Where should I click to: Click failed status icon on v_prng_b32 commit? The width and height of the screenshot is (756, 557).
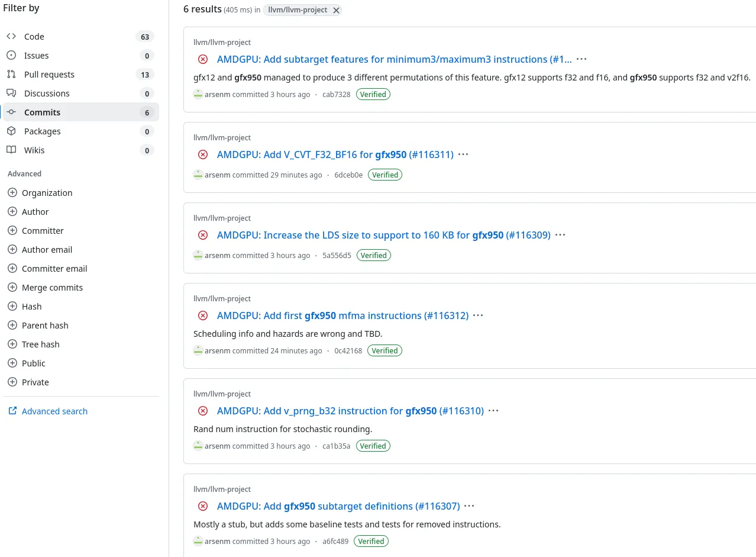(x=203, y=411)
